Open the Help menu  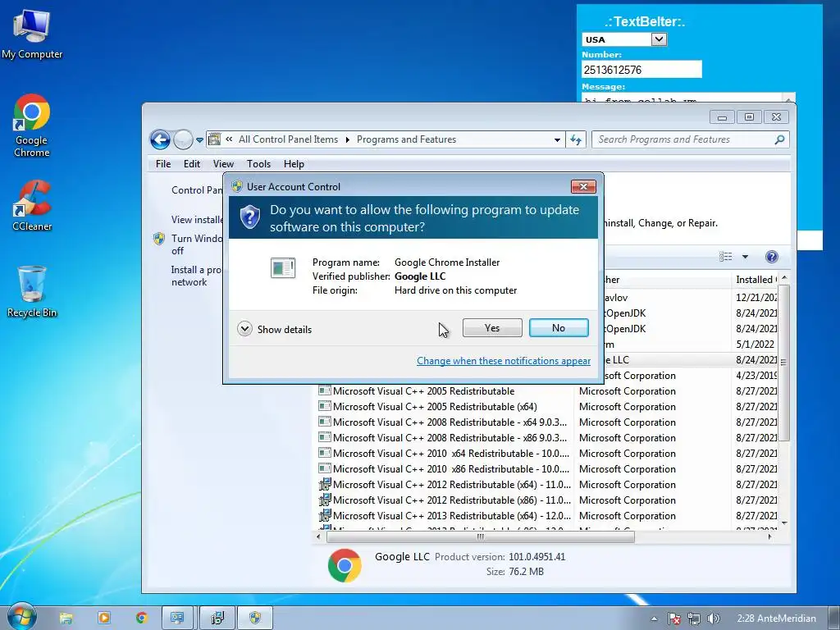pos(294,164)
